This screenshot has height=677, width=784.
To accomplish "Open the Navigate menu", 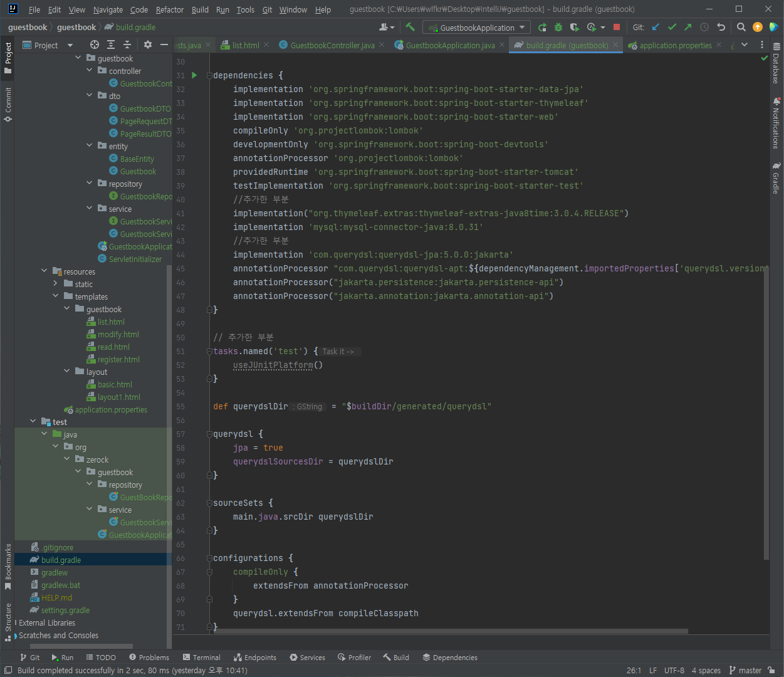I will 108,9.
